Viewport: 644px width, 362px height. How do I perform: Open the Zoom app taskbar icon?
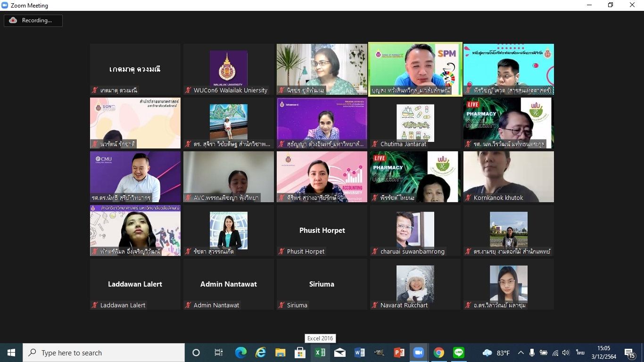click(418, 353)
